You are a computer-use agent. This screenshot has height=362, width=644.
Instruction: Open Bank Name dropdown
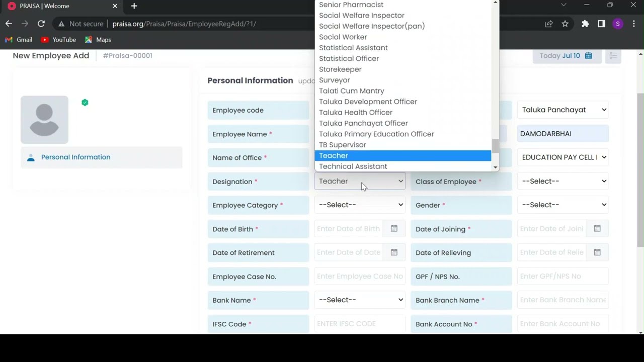tap(360, 300)
